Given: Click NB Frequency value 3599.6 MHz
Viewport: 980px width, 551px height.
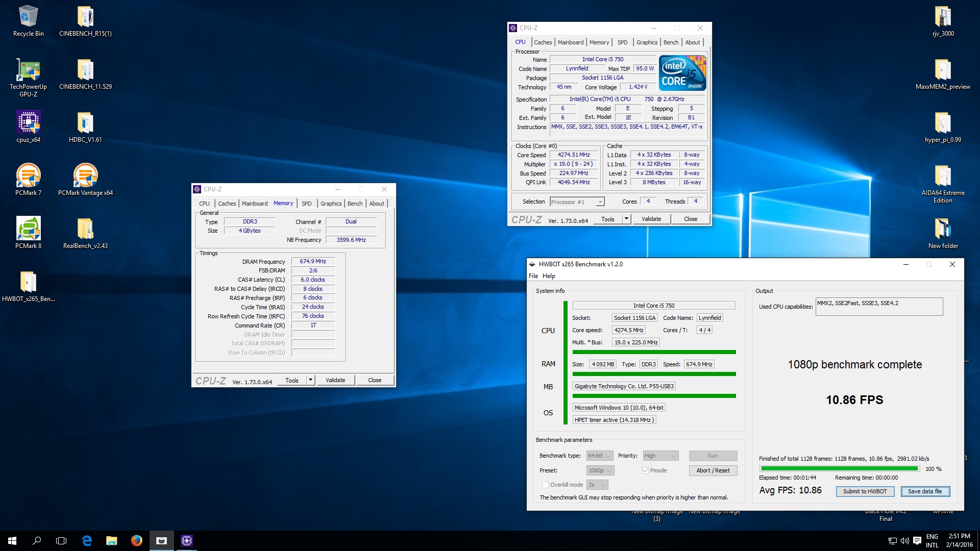Looking at the screenshot, I should 351,240.
